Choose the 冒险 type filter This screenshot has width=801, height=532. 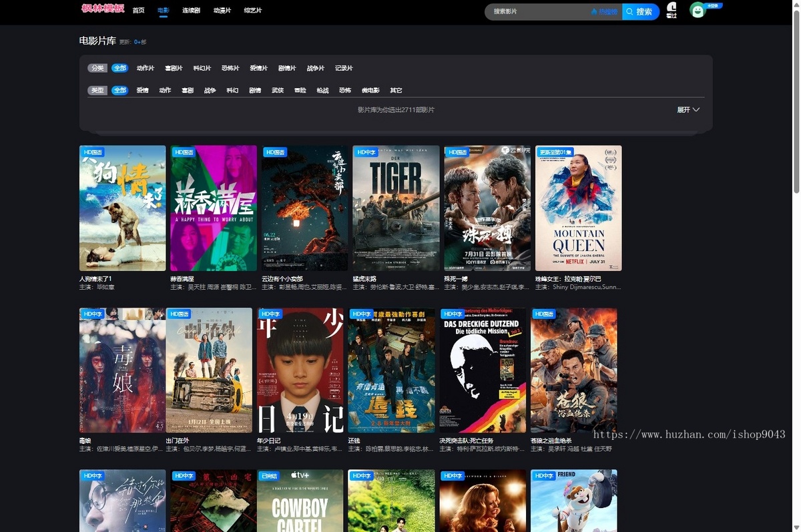pyautogui.click(x=300, y=90)
